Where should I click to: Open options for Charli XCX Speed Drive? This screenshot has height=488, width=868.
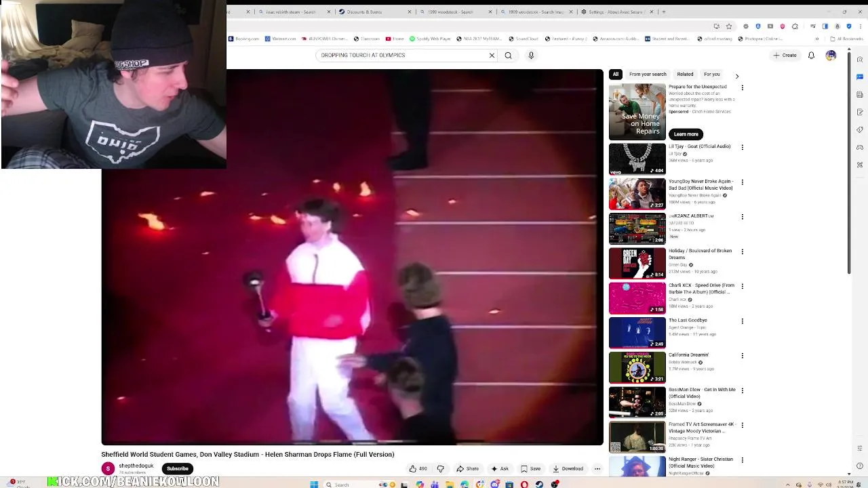tap(743, 286)
